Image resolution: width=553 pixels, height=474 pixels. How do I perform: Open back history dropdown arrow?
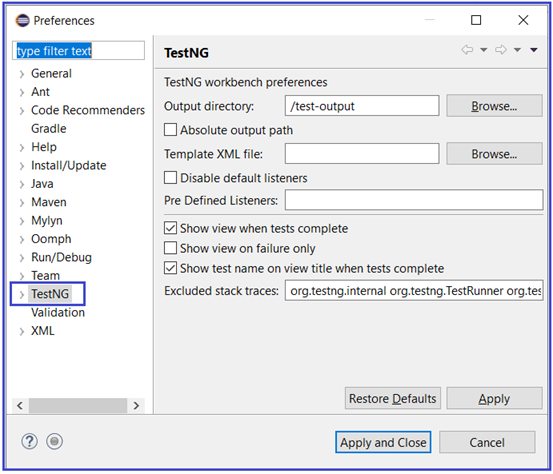coord(484,50)
